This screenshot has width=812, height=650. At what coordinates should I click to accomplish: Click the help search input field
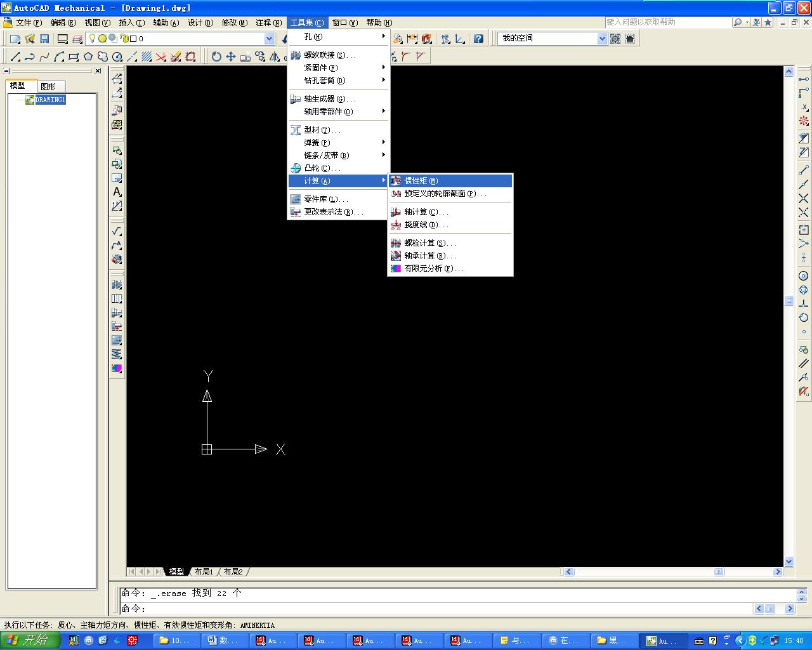[669, 22]
